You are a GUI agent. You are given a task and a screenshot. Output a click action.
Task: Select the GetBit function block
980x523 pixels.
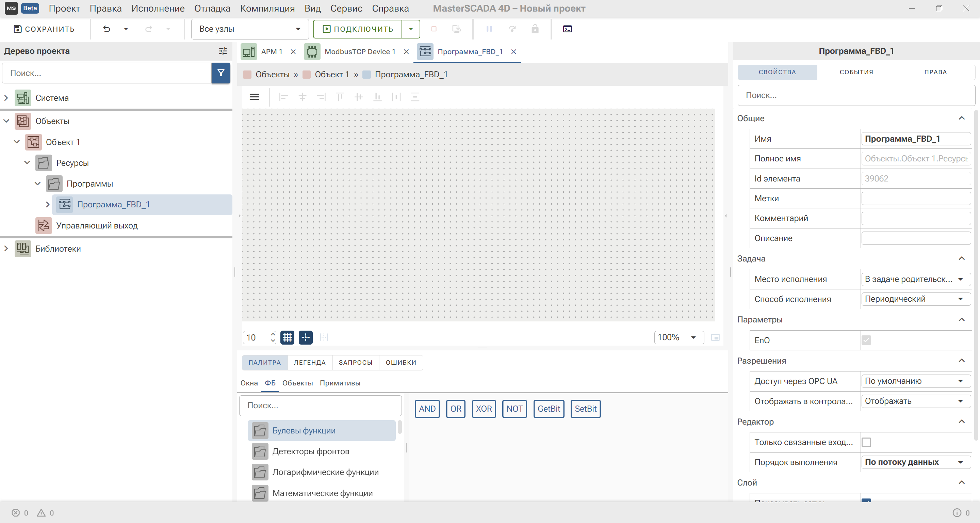tap(549, 409)
